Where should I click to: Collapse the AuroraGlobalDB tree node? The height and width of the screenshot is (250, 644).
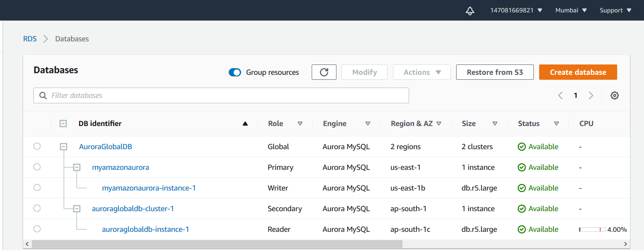click(63, 147)
